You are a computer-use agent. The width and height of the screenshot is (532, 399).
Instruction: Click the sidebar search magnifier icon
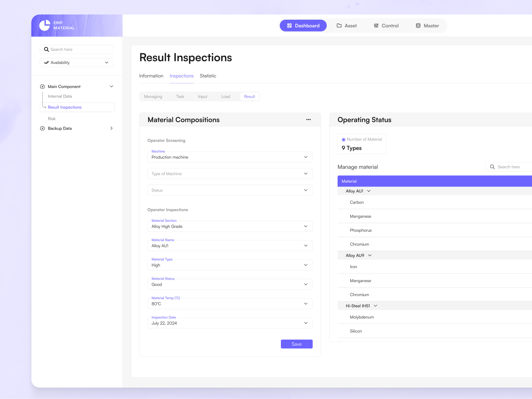click(x=46, y=49)
